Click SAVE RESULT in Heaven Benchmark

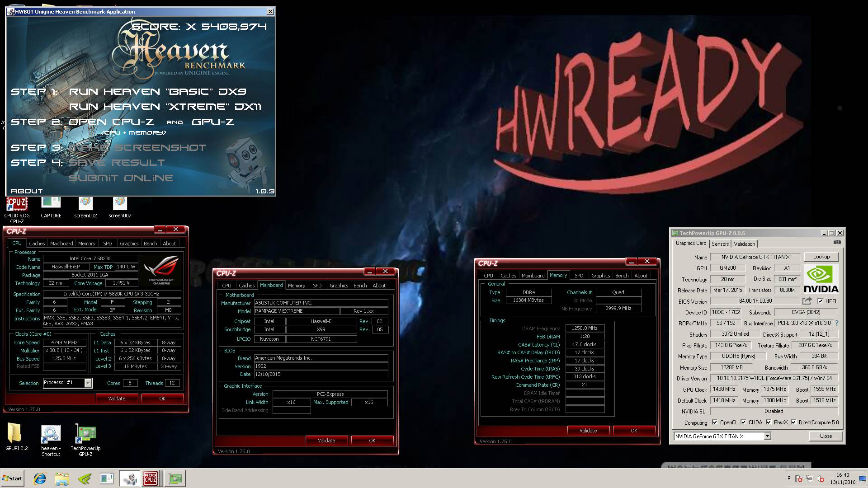(x=117, y=163)
